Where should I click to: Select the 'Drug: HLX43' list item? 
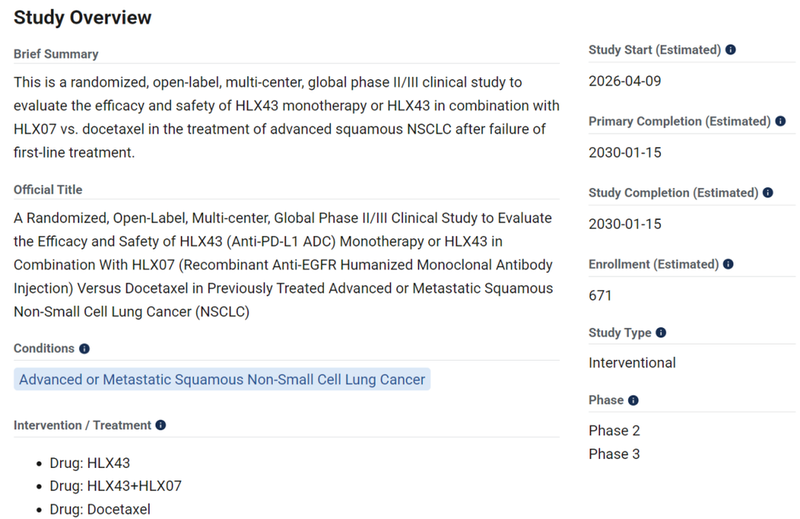pos(90,464)
